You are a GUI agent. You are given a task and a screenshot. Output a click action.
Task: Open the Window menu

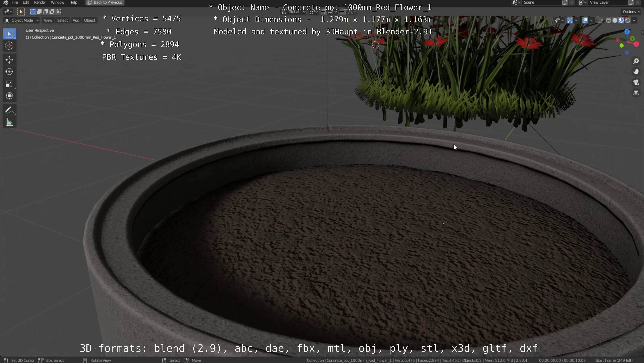pyautogui.click(x=58, y=3)
